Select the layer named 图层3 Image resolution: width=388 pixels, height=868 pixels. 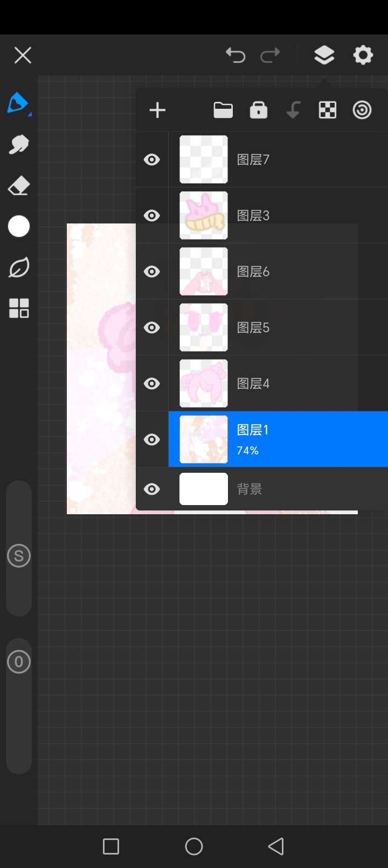[253, 216]
